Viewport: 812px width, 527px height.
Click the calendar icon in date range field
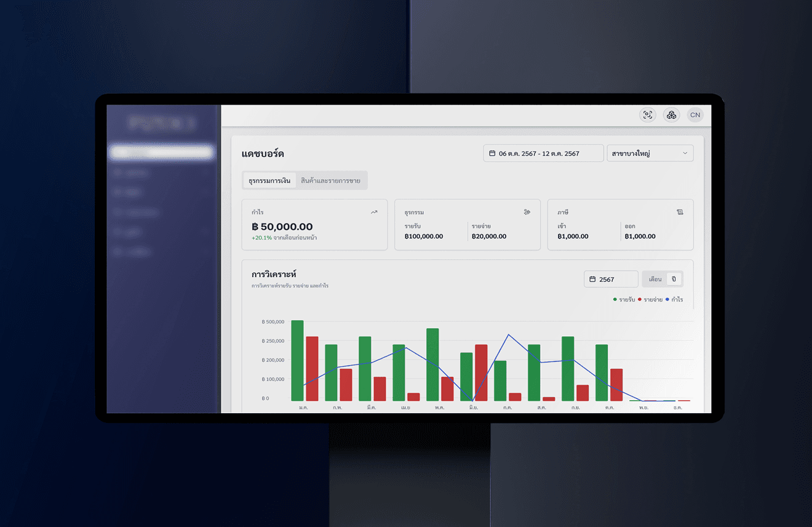coord(492,153)
